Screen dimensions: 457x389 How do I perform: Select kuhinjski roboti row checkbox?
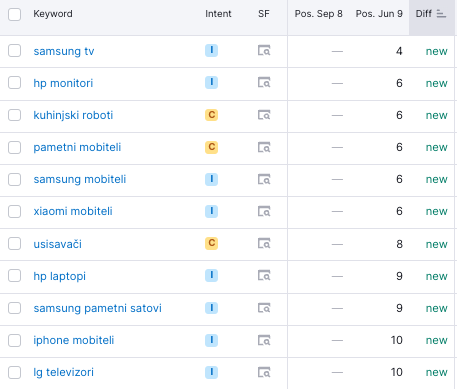pos(14,115)
